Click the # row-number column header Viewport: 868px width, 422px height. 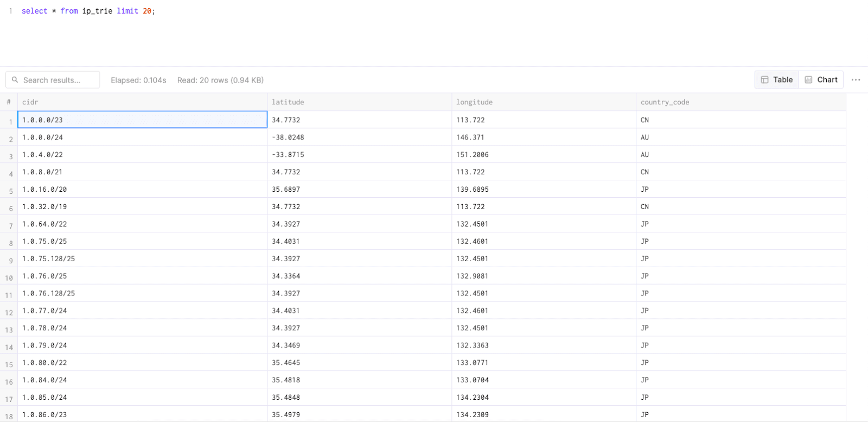pyautogui.click(x=9, y=102)
